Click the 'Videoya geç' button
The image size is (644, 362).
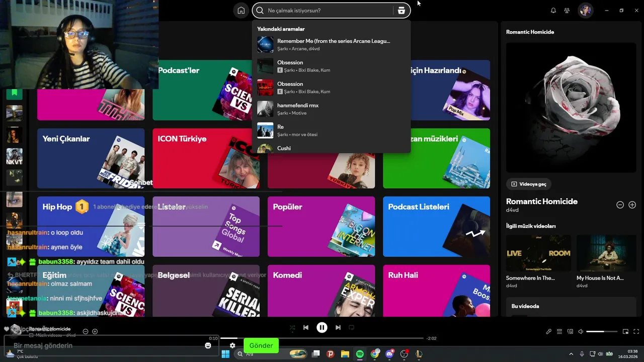(x=528, y=184)
